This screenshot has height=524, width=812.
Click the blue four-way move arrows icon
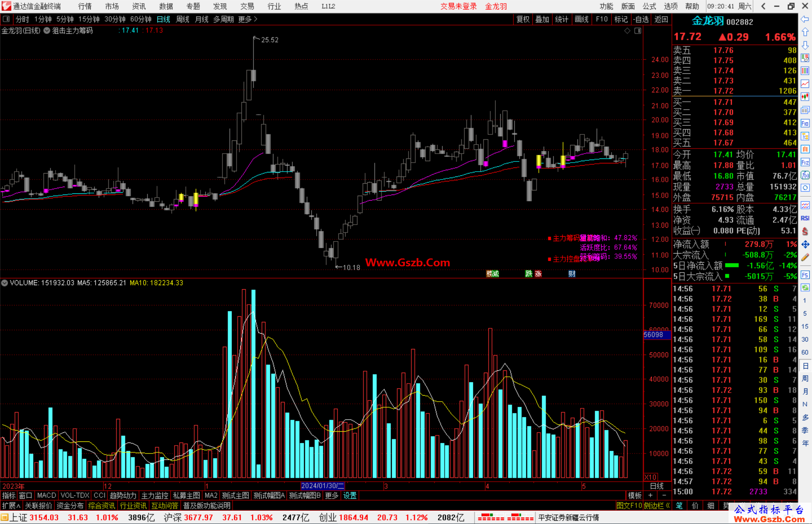pos(805,245)
